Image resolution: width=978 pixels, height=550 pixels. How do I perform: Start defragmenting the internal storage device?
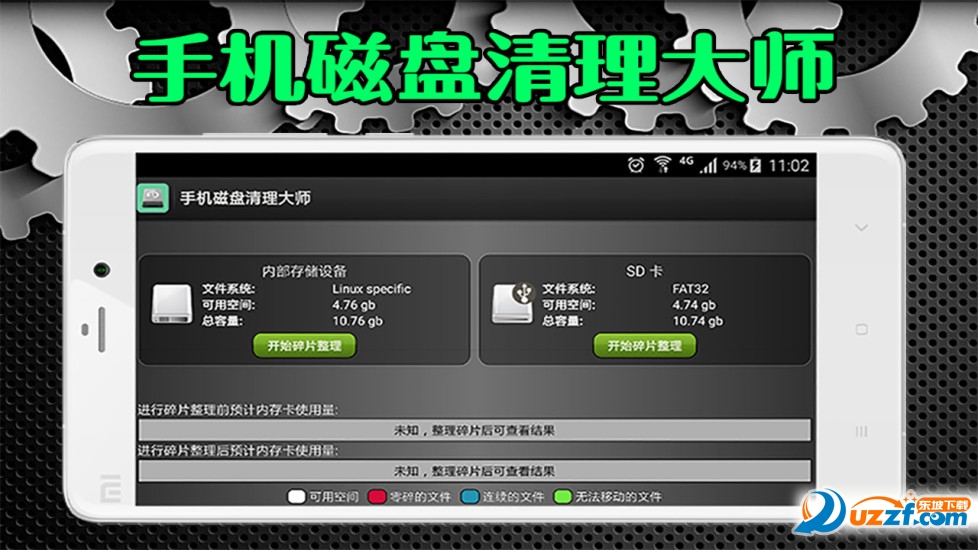304,345
